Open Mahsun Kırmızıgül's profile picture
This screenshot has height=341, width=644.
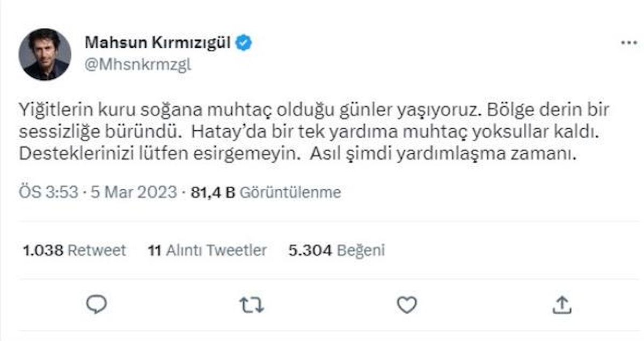(45, 54)
